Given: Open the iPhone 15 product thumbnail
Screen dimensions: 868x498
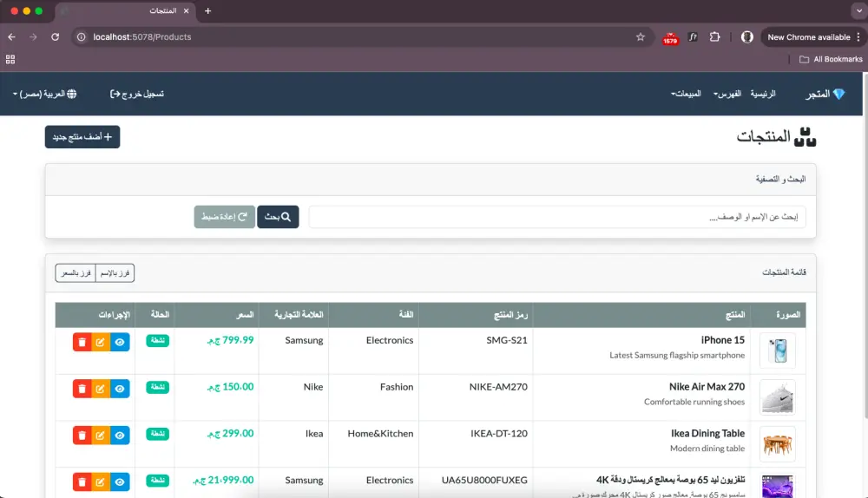Looking at the screenshot, I should [x=778, y=351].
